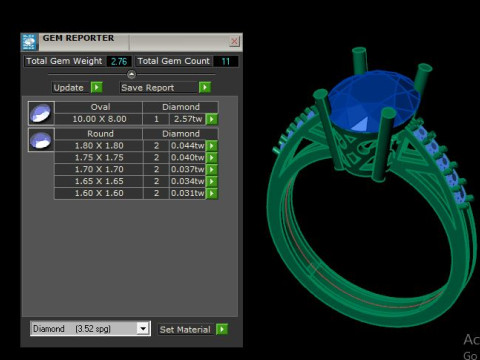Click the 0.034tw weight cell
The height and width of the screenshot is (360, 480).
(188, 181)
